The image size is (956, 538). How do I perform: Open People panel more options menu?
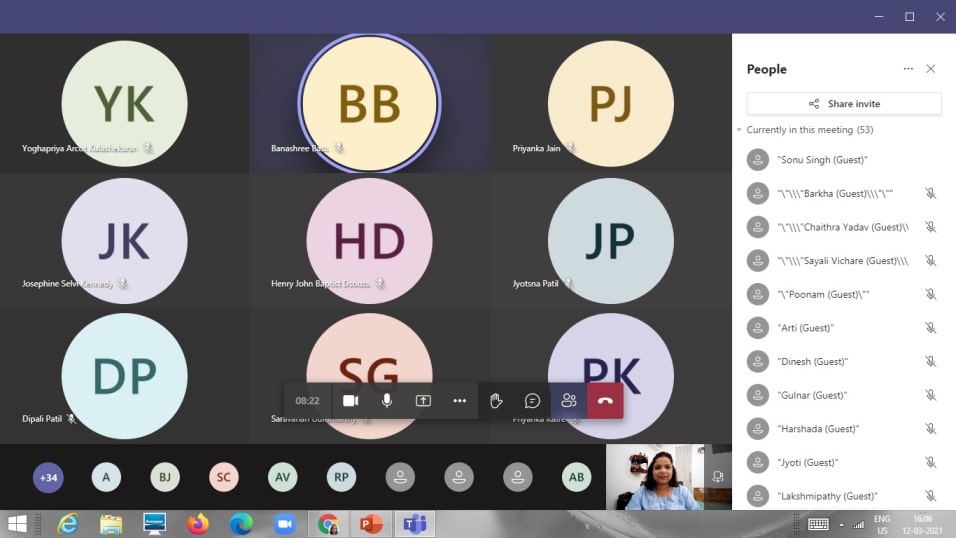pyautogui.click(x=908, y=69)
